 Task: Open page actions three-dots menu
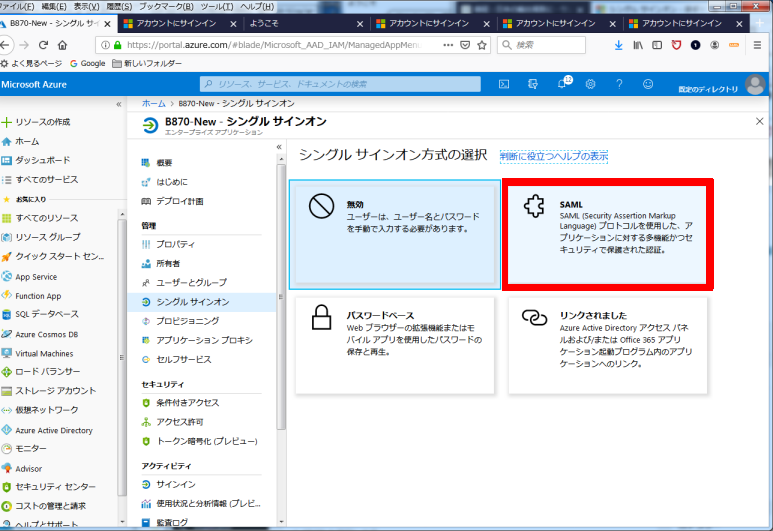tap(448, 45)
